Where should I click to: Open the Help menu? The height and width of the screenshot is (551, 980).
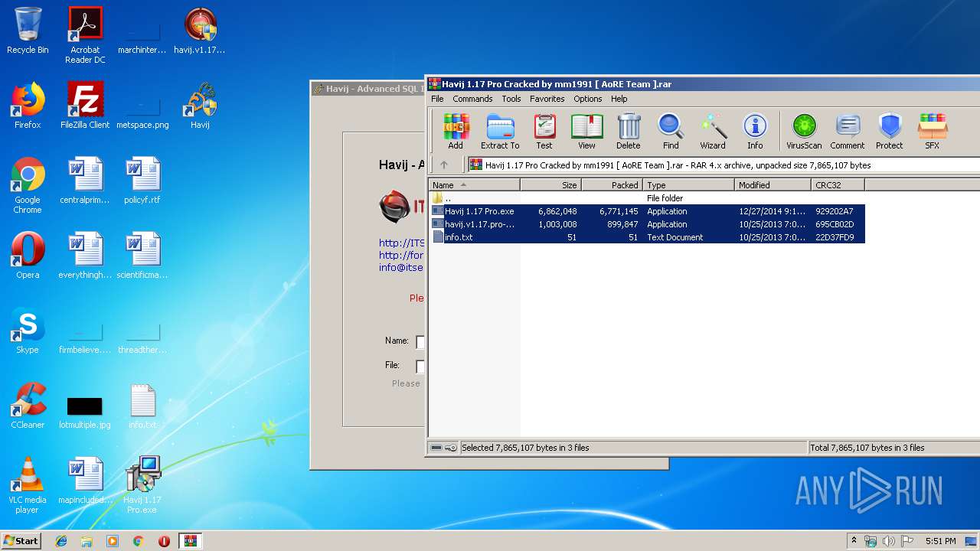tap(619, 99)
